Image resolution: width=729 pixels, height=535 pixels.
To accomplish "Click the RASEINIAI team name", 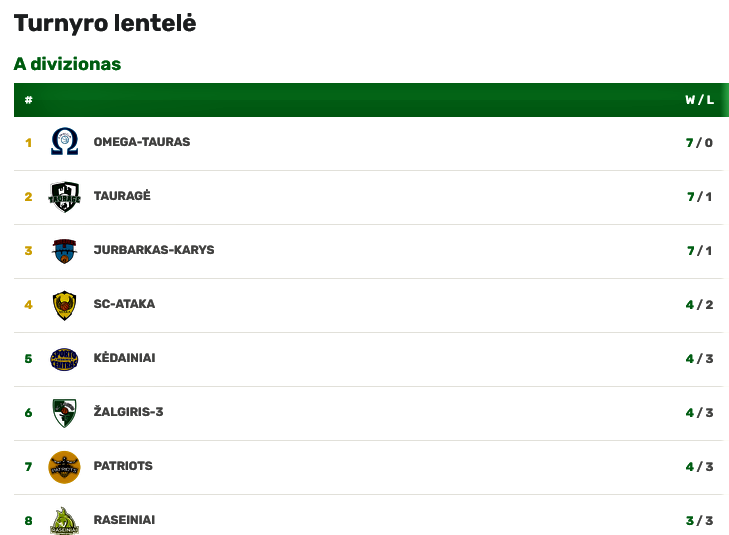I will (x=124, y=520).
